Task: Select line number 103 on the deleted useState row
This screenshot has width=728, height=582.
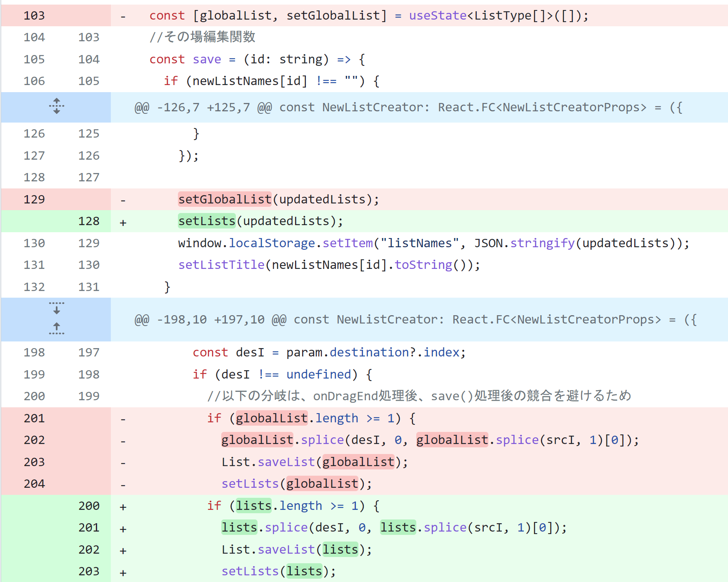Action: (x=34, y=15)
